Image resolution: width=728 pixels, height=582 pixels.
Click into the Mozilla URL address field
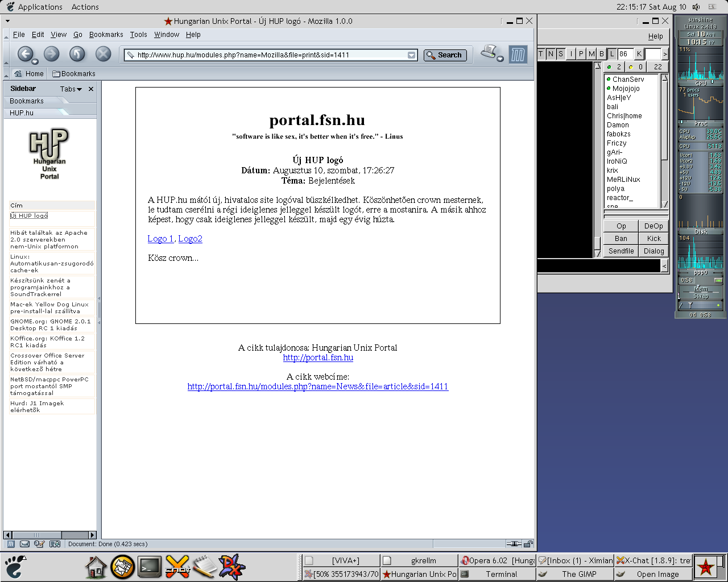click(270, 55)
